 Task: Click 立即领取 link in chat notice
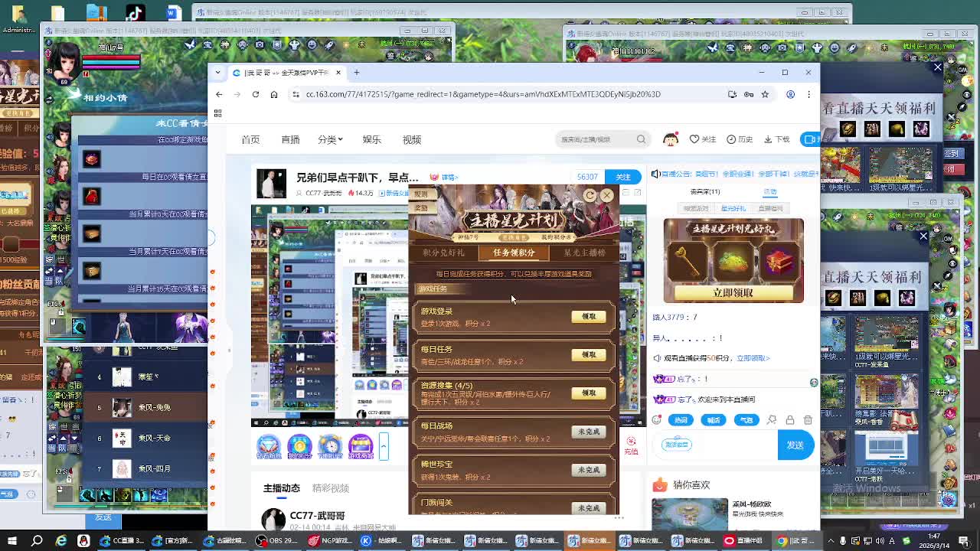(753, 358)
